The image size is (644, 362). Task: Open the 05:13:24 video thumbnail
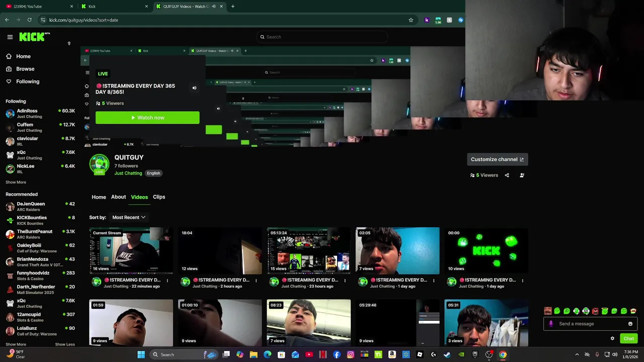[x=308, y=251]
